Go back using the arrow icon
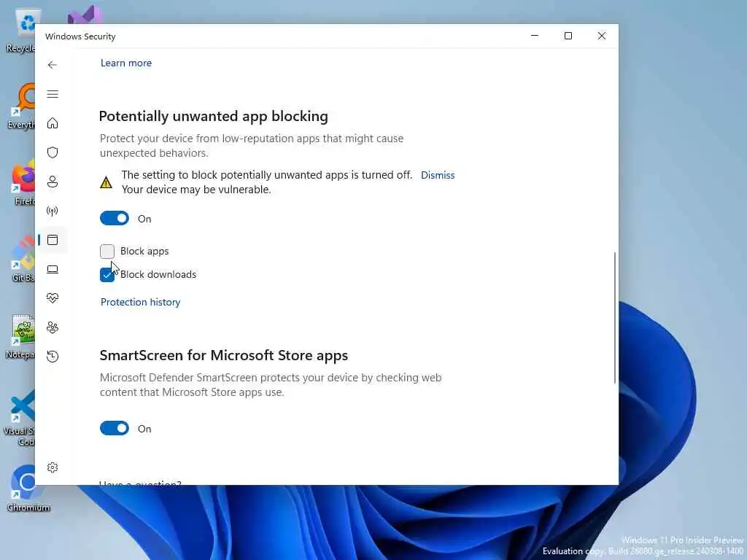 tap(53, 65)
